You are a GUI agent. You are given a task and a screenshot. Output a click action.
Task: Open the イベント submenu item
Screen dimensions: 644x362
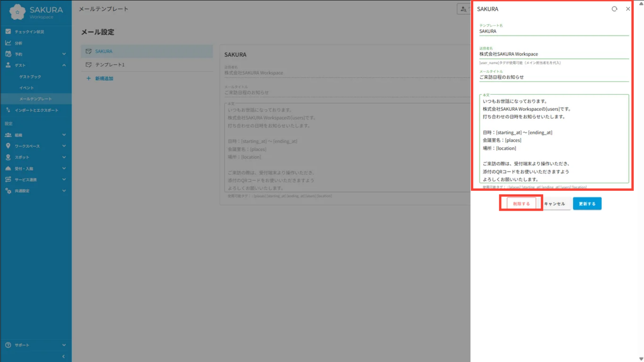point(36,88)
